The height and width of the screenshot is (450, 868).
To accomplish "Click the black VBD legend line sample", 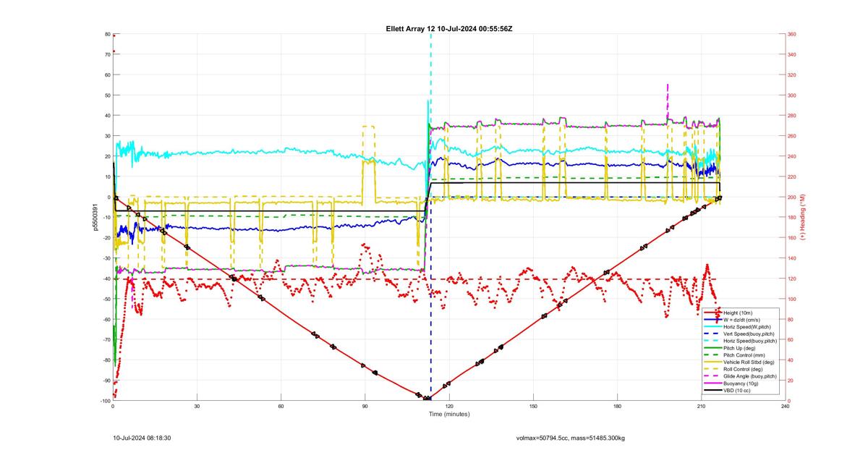I will pyautogui.click(x=712, y=391).
